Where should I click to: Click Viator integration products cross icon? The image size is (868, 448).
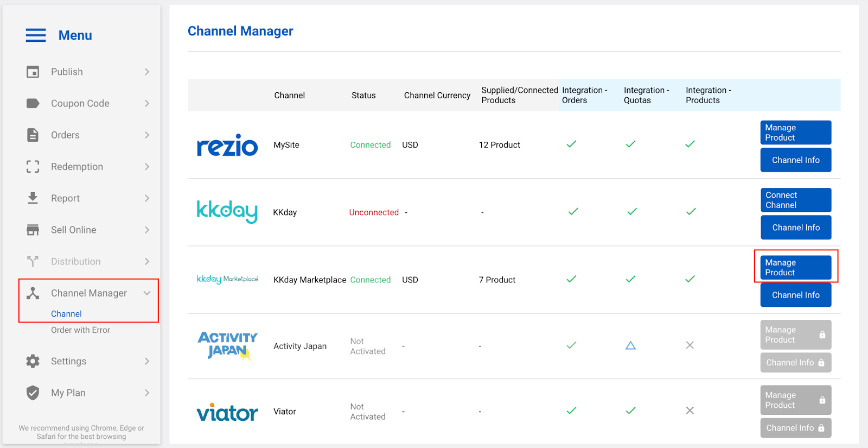click(690, 411)
